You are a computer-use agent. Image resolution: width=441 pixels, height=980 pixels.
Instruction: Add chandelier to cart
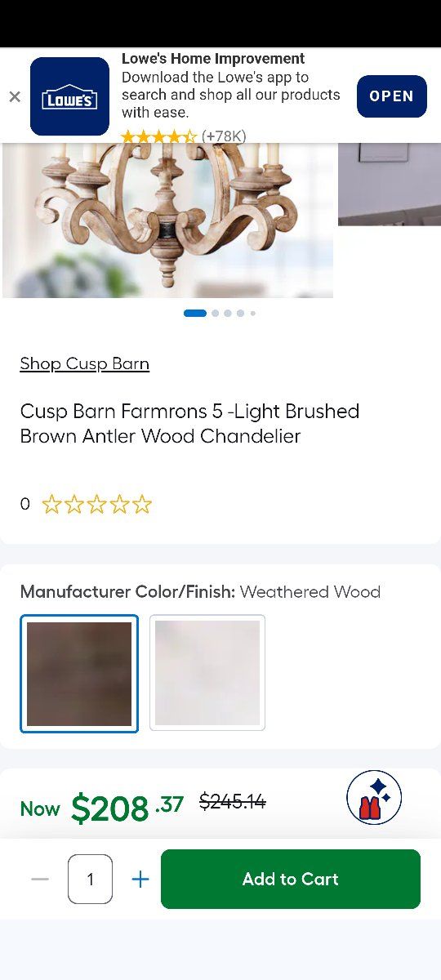click(x=291, y=879)
